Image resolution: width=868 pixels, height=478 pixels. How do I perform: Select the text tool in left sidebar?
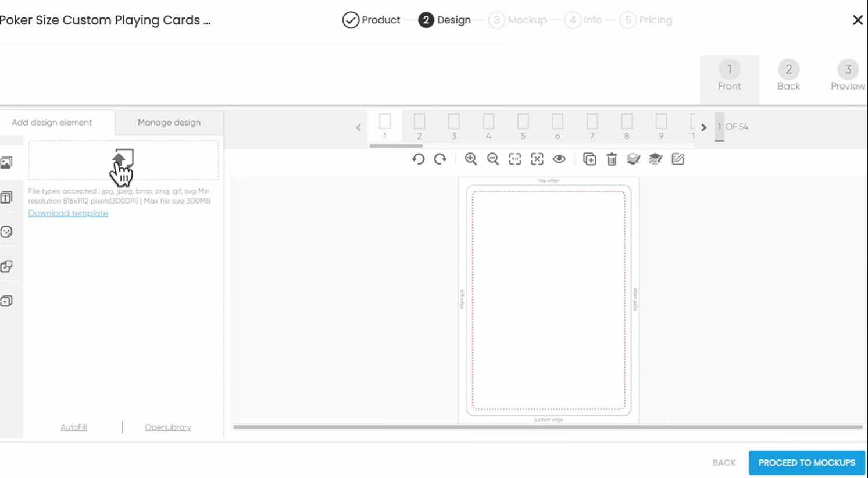[6, 198]
